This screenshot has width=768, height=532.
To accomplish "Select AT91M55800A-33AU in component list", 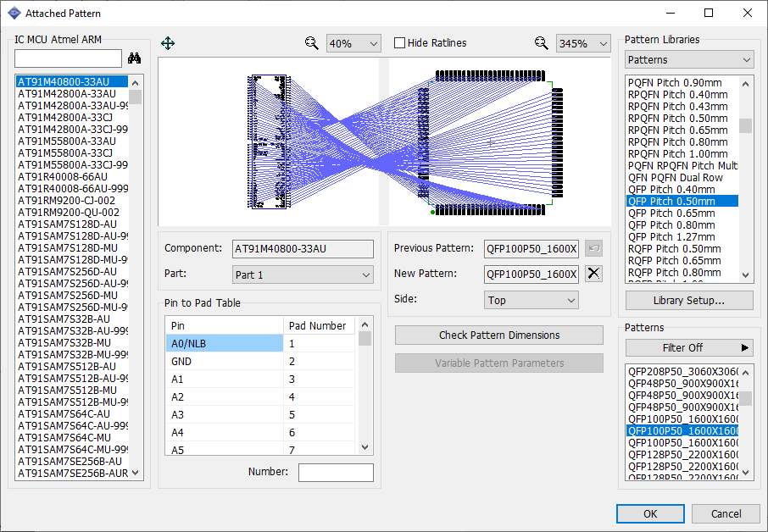I will pyautogui.click(x=72, y=141).
